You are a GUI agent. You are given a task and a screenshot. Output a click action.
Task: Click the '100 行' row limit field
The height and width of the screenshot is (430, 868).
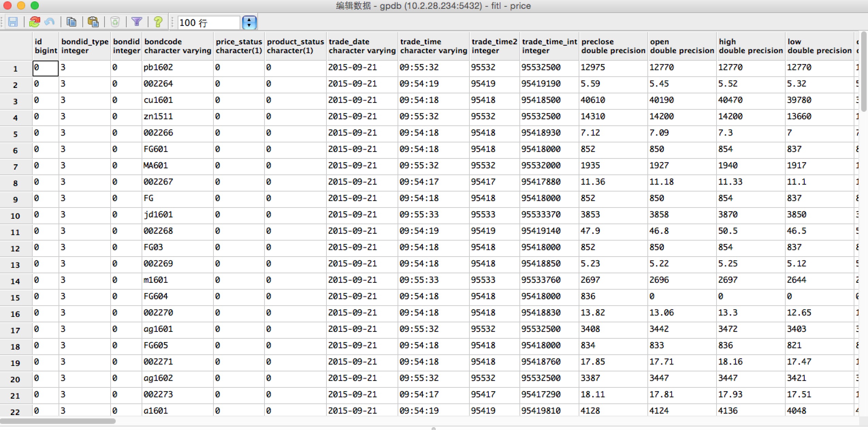pos(208,22)
